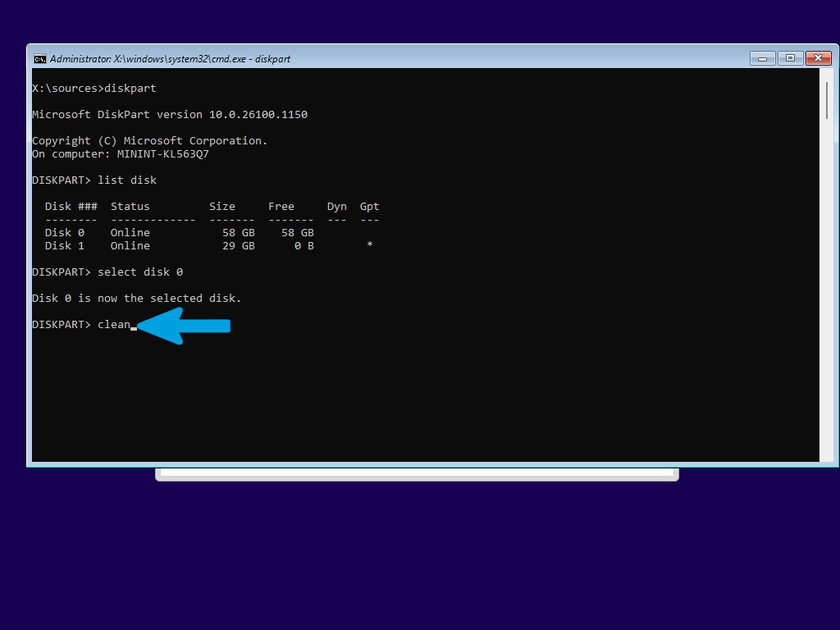
Task: Minimize the diskpart command window
Action: [762, 58]
